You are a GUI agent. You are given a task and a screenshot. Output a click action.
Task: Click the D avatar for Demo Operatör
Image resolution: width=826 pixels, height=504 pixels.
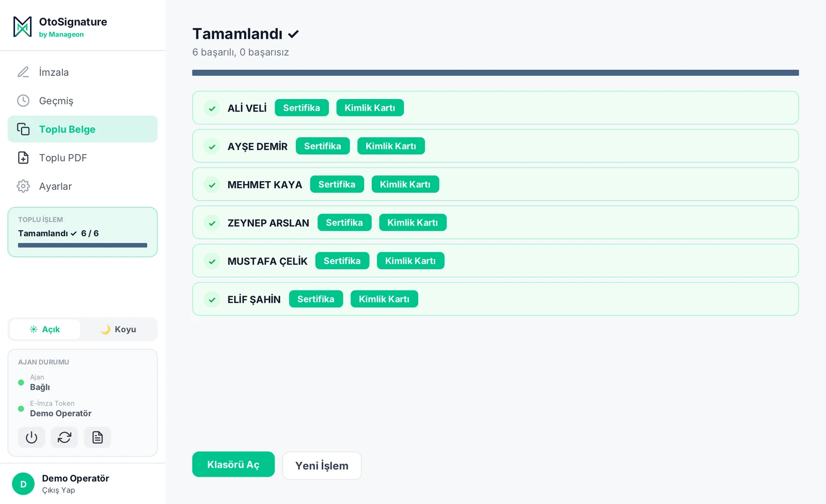click(23, 484)
